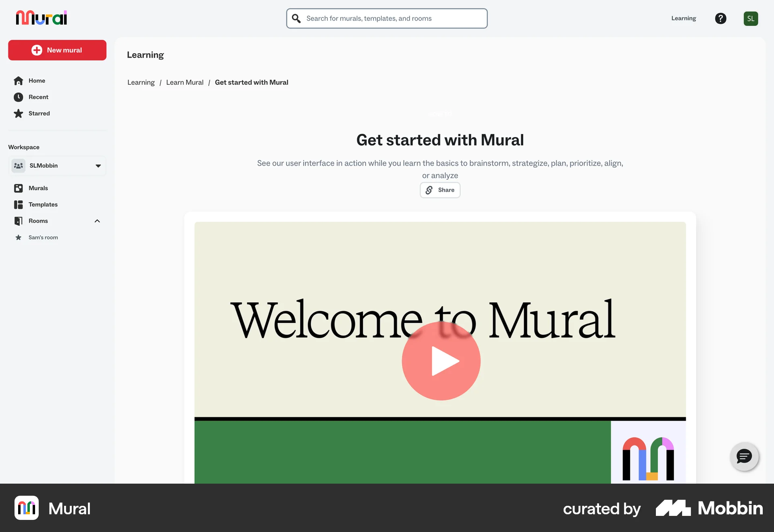
Task: Collapse the Rooms section
Action: 97,221
